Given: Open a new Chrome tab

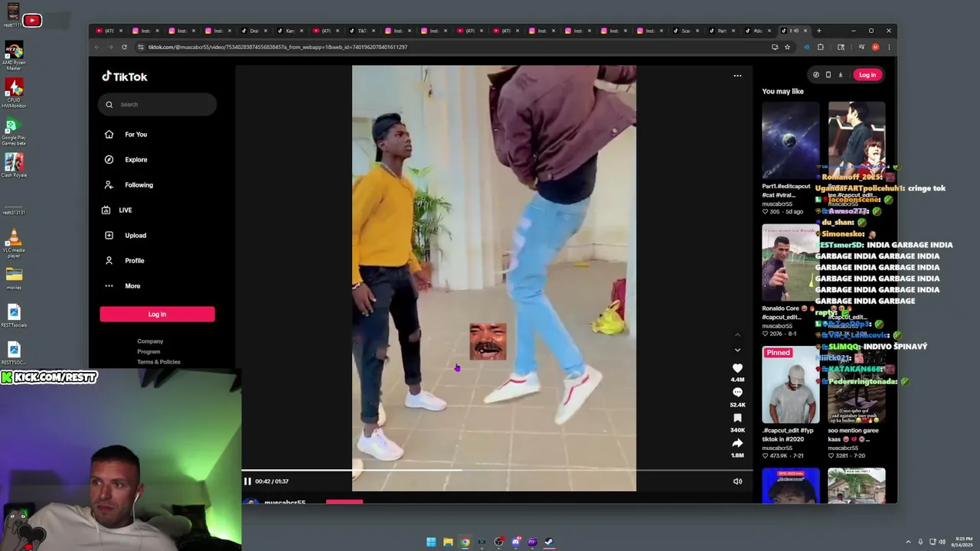Looking at the screenshot, I should pos(818,31).
